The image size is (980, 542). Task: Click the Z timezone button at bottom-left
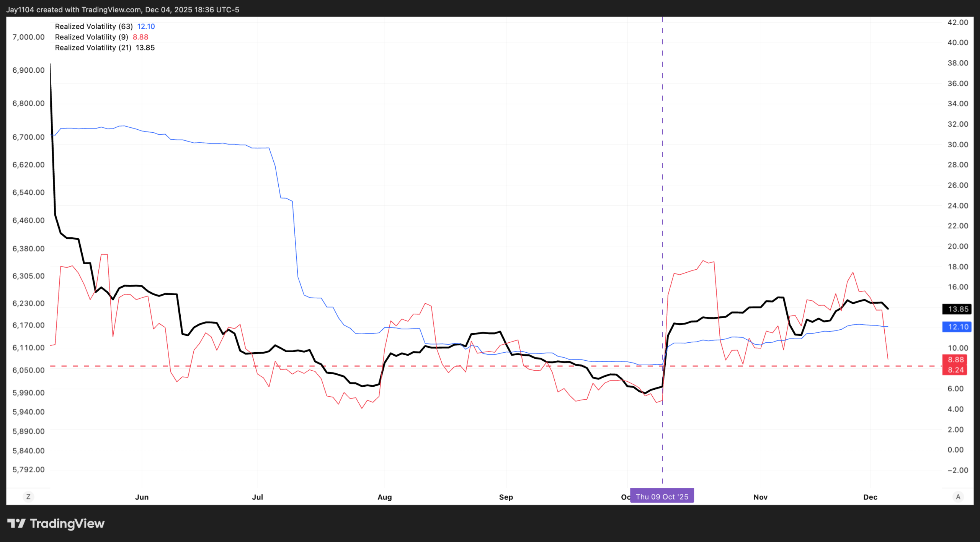pos(28,496)
